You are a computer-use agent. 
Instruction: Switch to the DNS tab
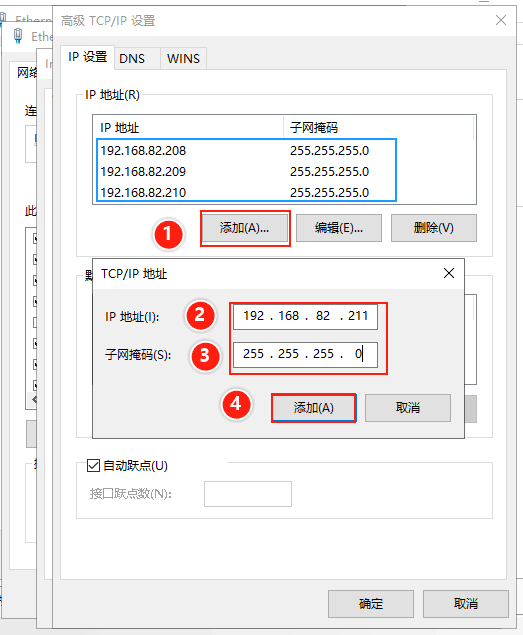coord(132,59)
